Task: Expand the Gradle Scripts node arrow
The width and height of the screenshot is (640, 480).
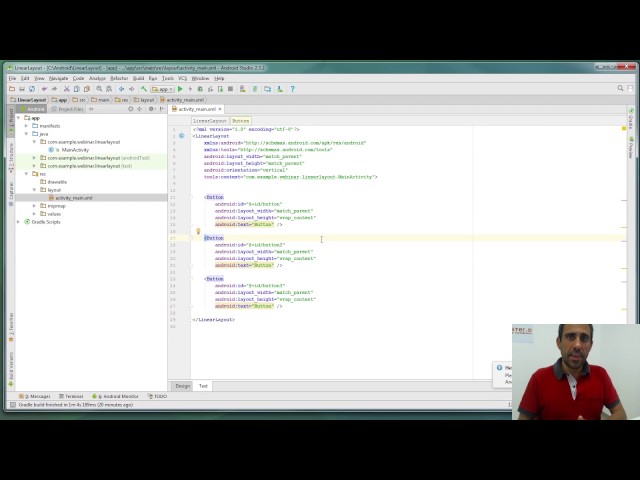Action: tap(18, 222)
